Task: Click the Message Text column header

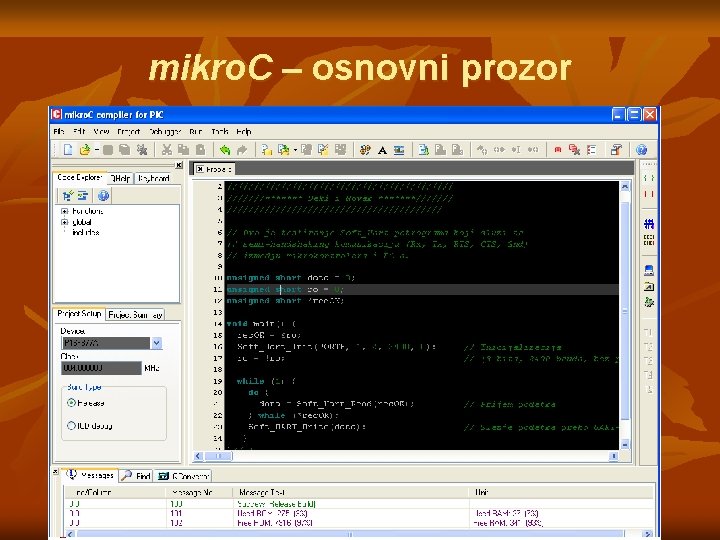Action: [351, 493]
